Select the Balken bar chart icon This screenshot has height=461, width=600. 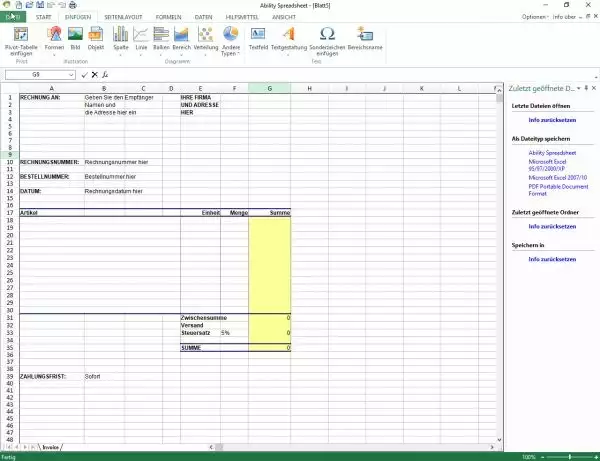click(x=161, y=39)
